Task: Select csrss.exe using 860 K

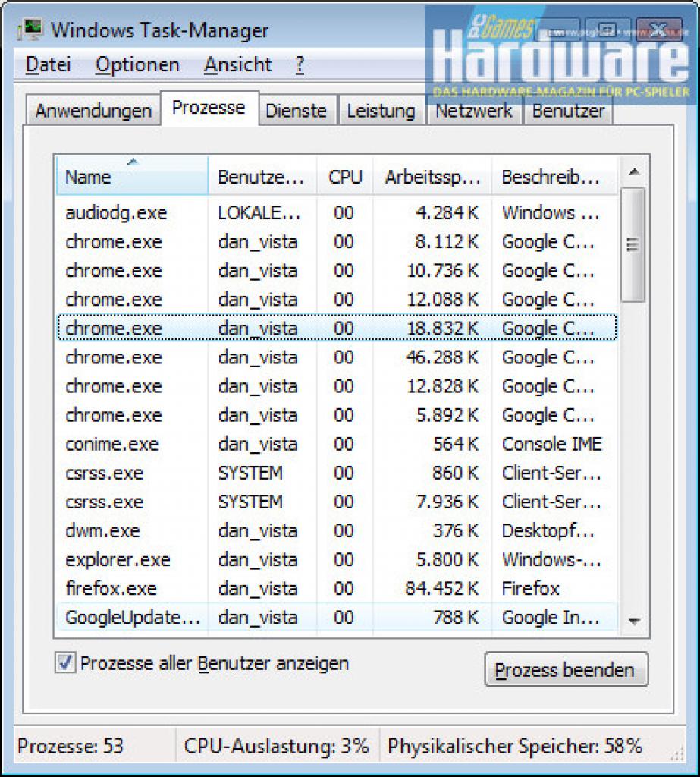Action: [x=337, y=473]
